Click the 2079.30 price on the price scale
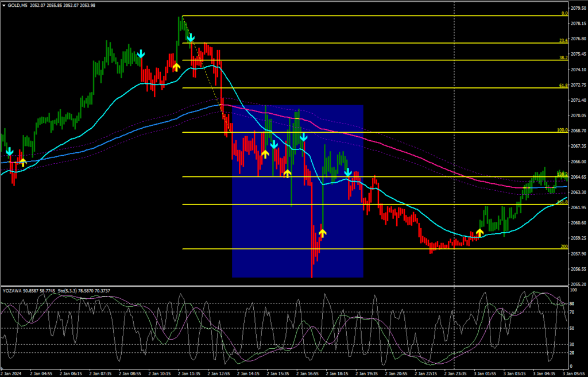Viewport: 588px width, 377px height. click(x=579, y=8)
